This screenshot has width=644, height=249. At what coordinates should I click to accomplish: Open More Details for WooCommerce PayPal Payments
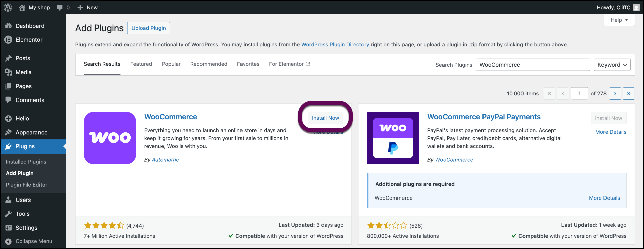coord(611,132)
